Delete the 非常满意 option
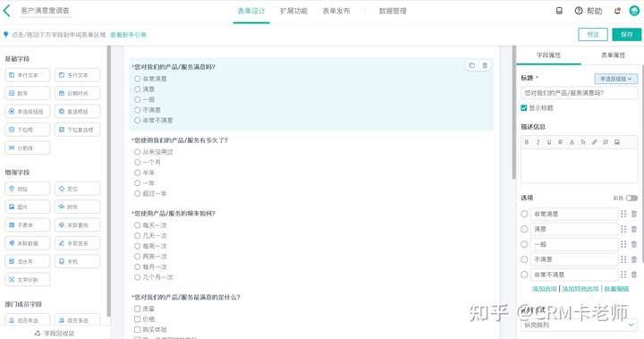Image resolution: width=644 pixels, height=339 pixels. point(634,214)
